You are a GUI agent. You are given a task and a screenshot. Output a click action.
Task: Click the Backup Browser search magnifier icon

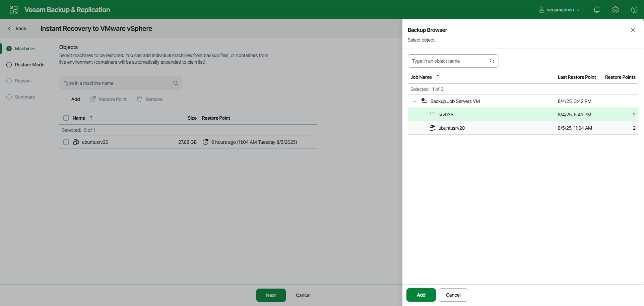point(492,61)
